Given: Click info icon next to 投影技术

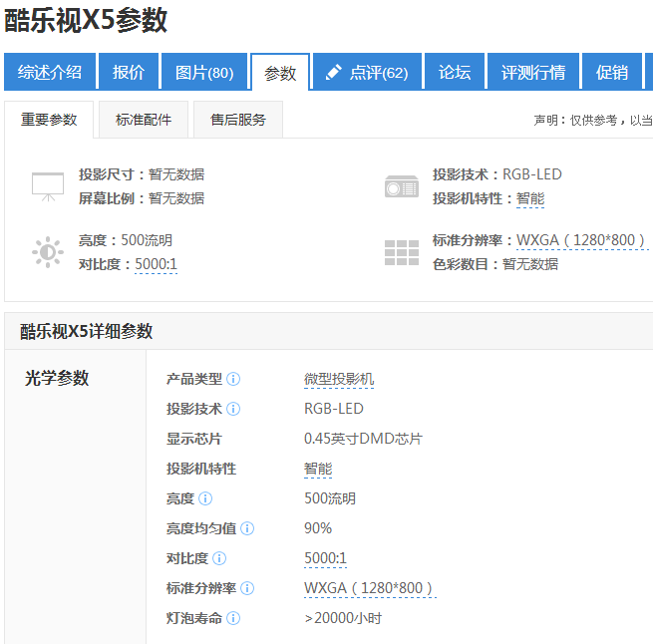Looking at the screenshot, I should (233, 409).
